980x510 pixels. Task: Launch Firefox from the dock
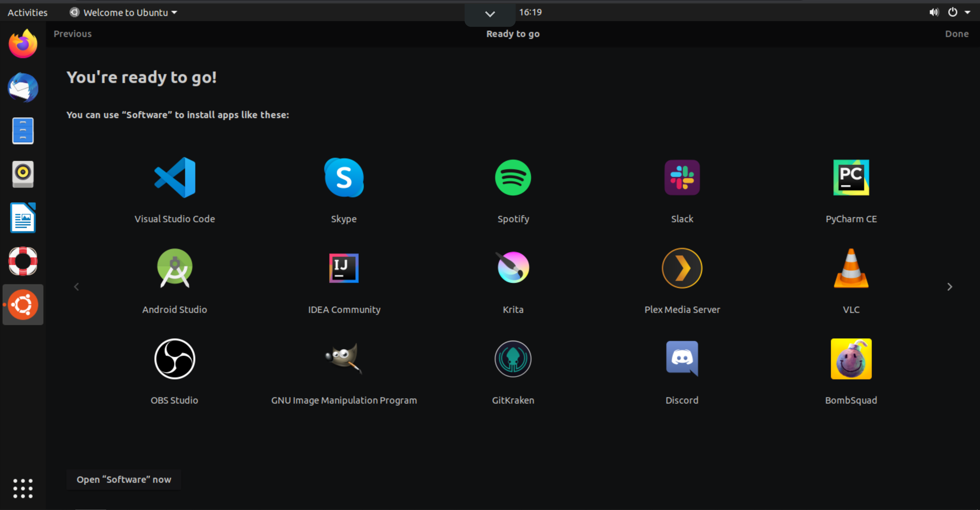tap(23, 44)
